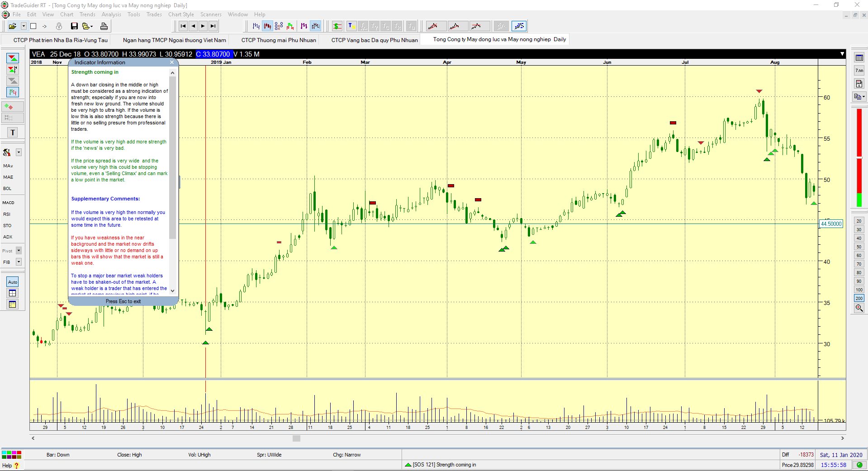Image resolution: width=868 pixels, height=471 pixels.
Task: Click the red-green vertical strength slider handle
Action: coord(859,157)
